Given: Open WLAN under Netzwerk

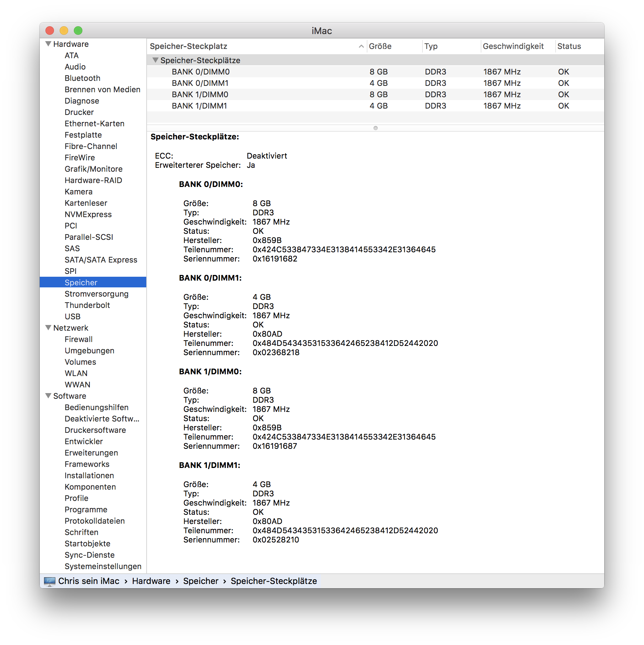Looking at the screenshot, I should [x=76, y=373].
